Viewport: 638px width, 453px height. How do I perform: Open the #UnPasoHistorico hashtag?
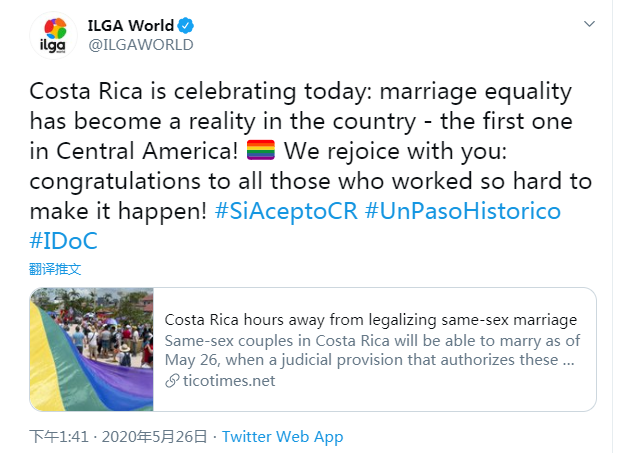coord(462,213)
